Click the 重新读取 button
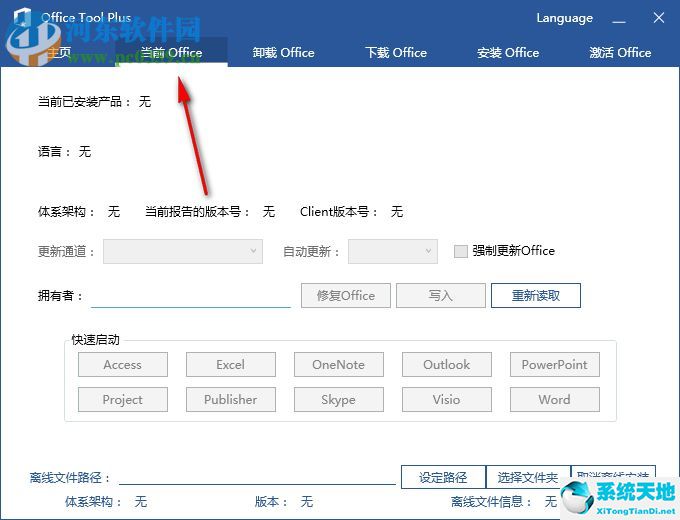The width and height of the screenshot is (680, 520). point(536,296)
